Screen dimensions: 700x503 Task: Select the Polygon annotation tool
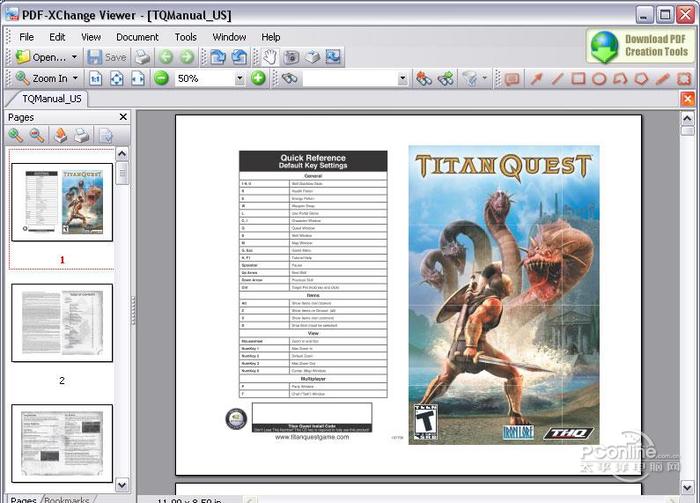641,79
